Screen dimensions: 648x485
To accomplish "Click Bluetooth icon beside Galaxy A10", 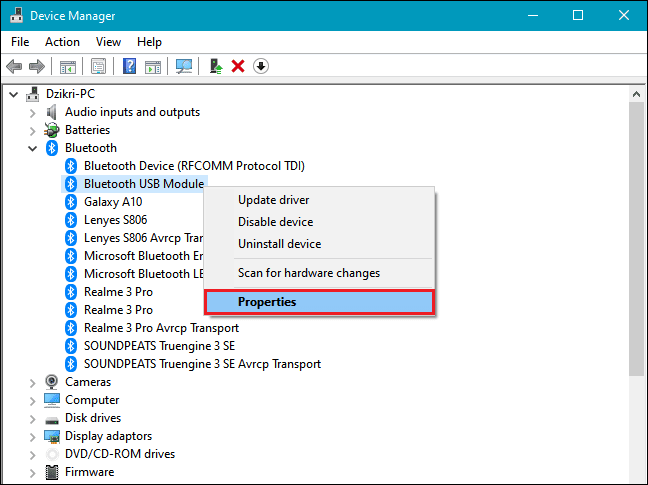I will point(71,202).
